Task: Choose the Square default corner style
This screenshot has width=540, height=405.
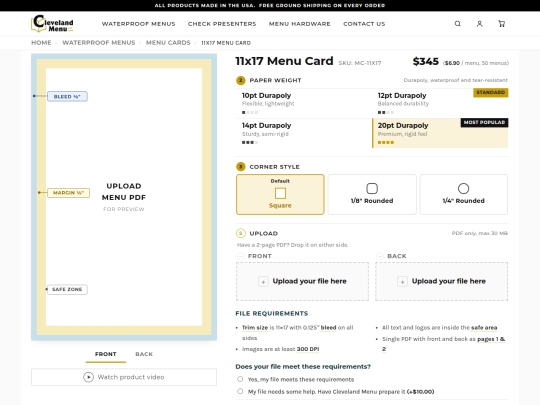Action: click(x=280, y=195)
